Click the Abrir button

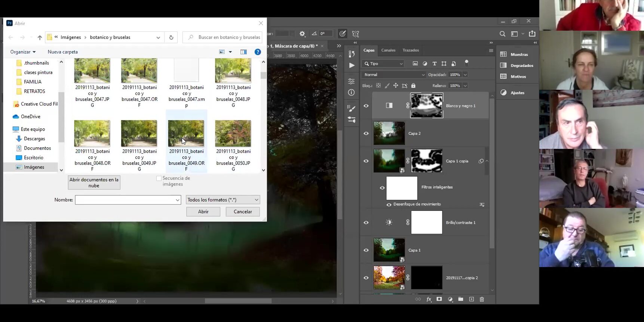click(203, 212)
